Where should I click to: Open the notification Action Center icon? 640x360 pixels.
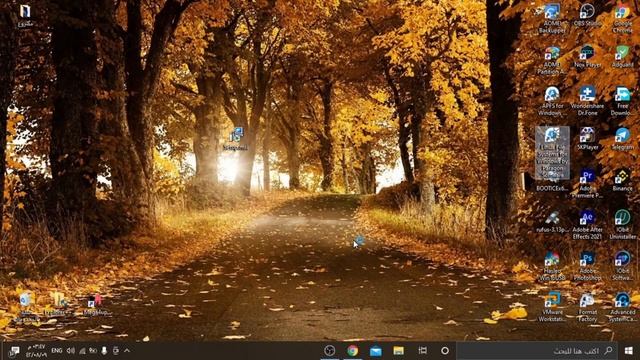(x=14, y=351)
